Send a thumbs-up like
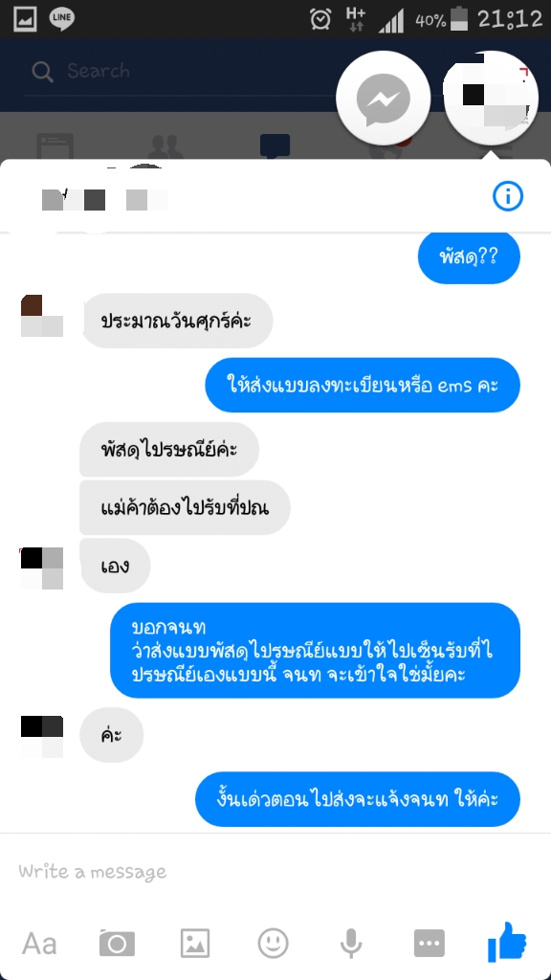This screenshot has width=551, height=980. click(507, 942)
